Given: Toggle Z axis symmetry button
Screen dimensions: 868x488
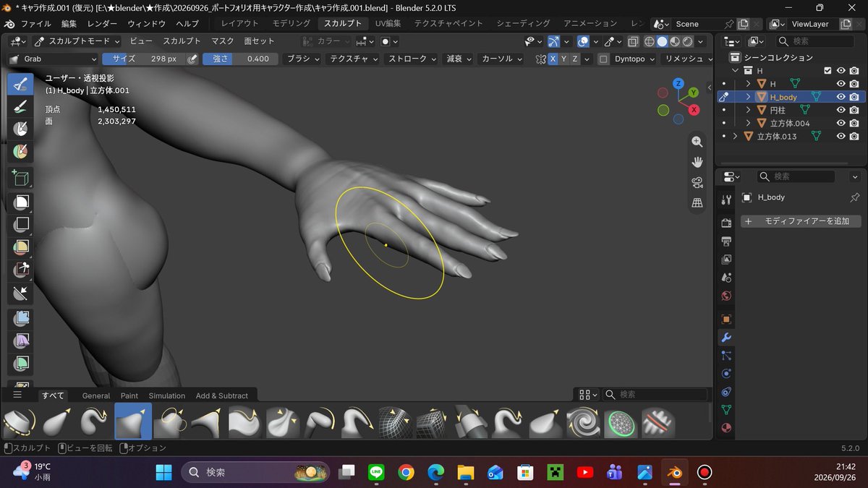Looking at the screenshot, I should point(575,59).
